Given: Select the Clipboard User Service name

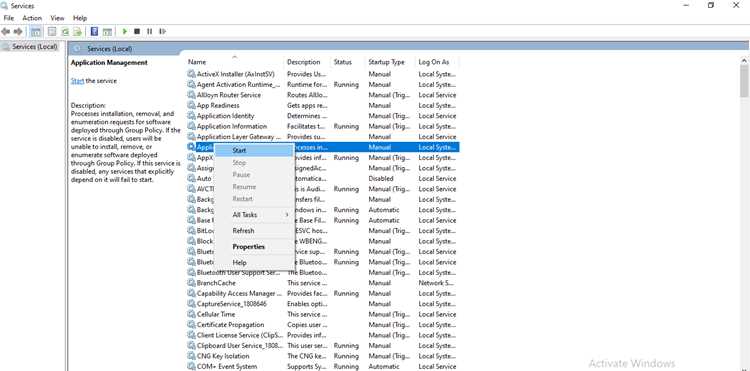Looking at the screenshot, I should (x=239, y=346).
